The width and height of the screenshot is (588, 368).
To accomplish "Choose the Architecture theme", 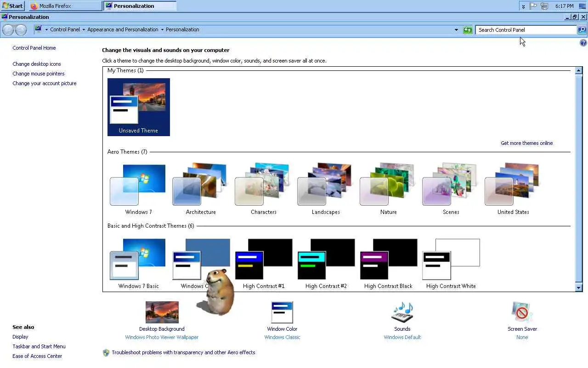I will click(201, 190).
